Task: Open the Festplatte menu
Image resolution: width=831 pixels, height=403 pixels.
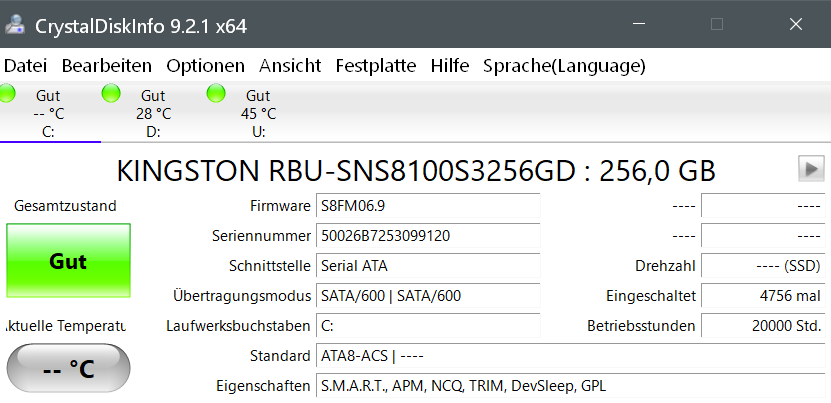Action: click(x=376, y=66)
